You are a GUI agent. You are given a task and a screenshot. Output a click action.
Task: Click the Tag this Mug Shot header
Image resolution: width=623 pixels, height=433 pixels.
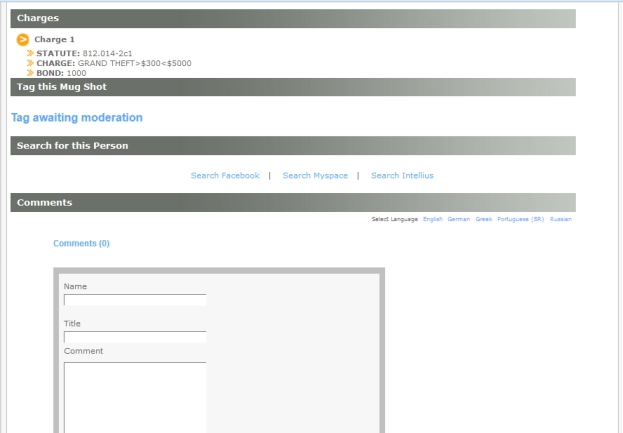(293, 87)
